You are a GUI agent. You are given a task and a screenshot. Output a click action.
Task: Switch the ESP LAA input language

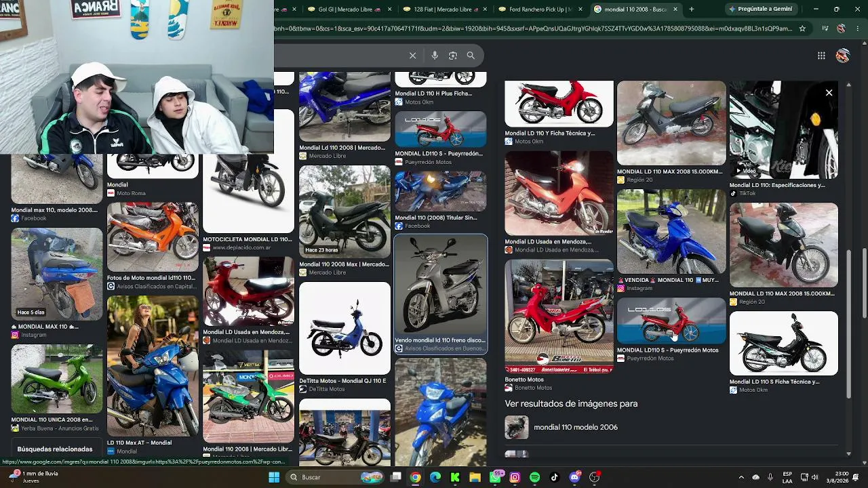click(787, 477)
